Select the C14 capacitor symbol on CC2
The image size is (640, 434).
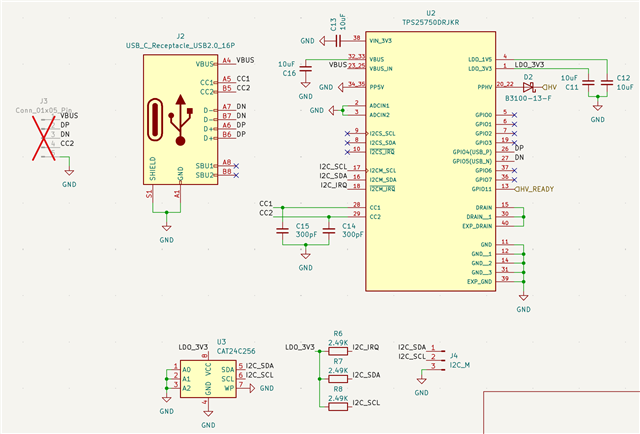[x=329, y=231]
